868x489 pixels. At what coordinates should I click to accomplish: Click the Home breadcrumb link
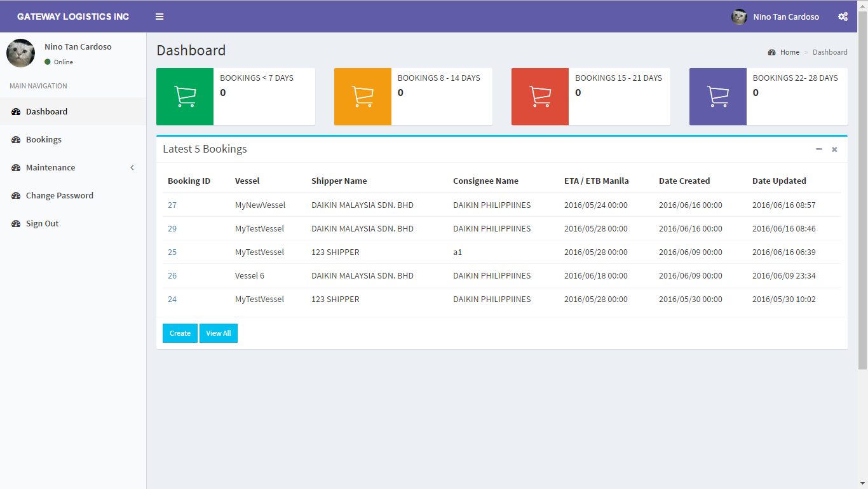[790, 52]
